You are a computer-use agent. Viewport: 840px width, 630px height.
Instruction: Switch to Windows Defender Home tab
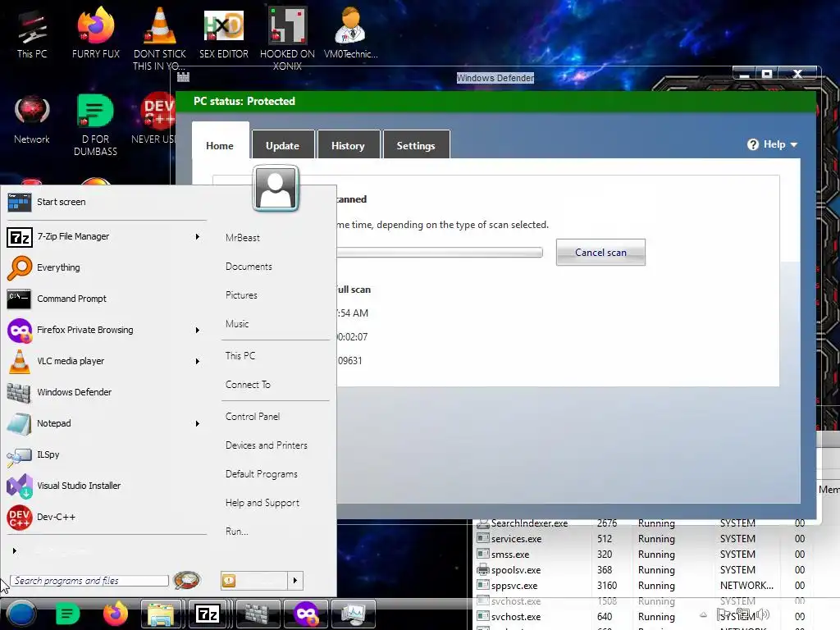220,142
